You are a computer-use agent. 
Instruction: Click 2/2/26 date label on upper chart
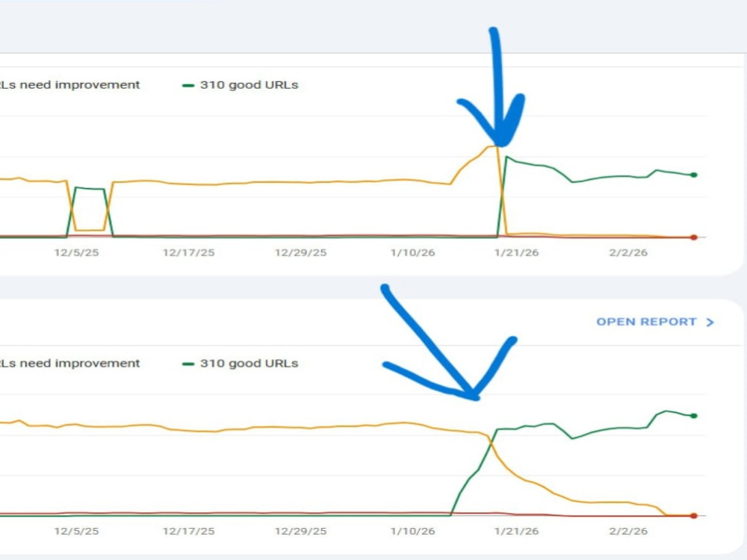628,253
